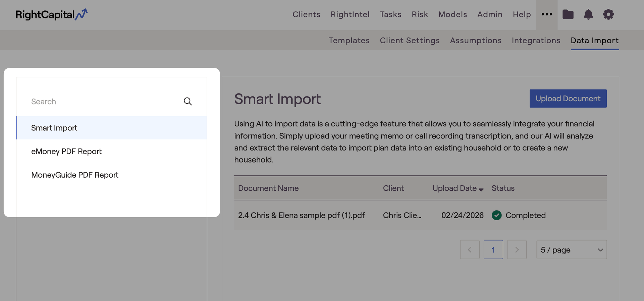Image resolution: width=644 pixels, height=301 pixels.
Task: Sort by Upload Date arrow
Action: click(x=481, y=189)
